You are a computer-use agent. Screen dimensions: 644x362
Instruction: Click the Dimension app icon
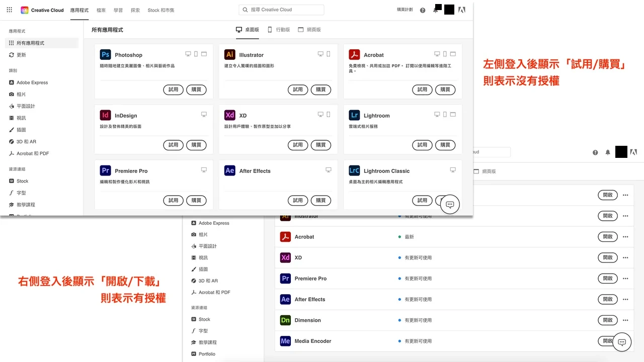285,320
